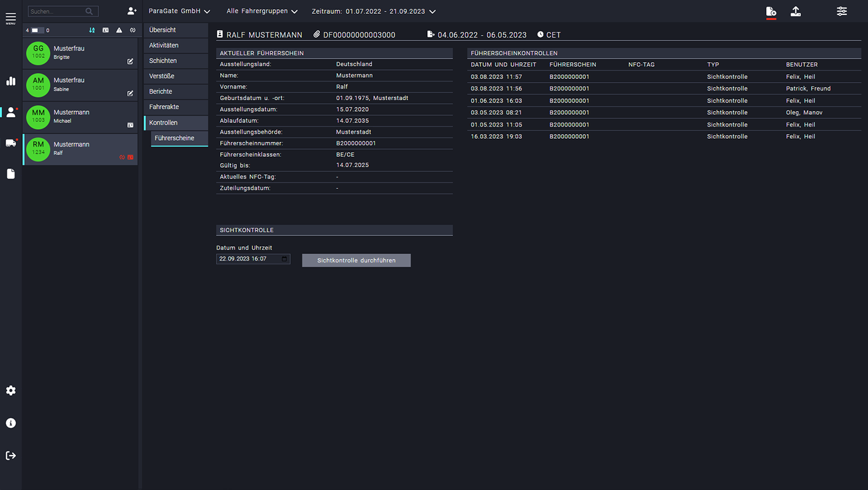This screenshot has height=490, width=868.
Task: Expand the ParaGate GmbH company dropdown
Action: [x=179, y=11]
